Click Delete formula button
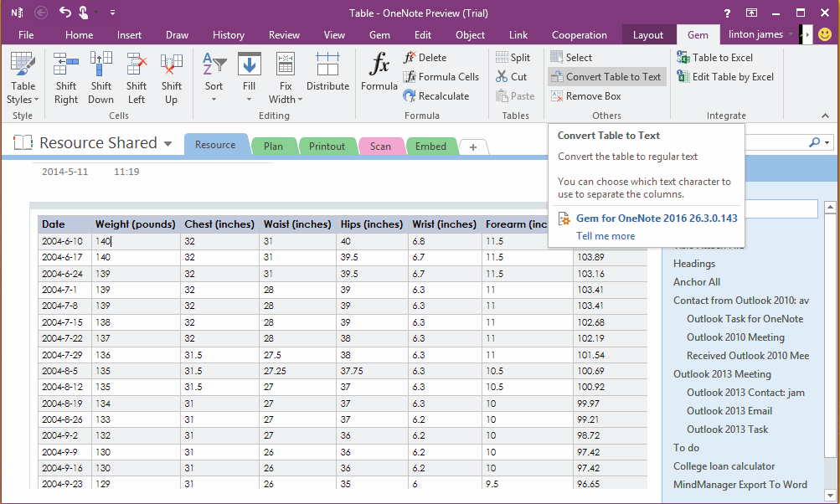This screenshot has width=840, height=504. point(425,57)
